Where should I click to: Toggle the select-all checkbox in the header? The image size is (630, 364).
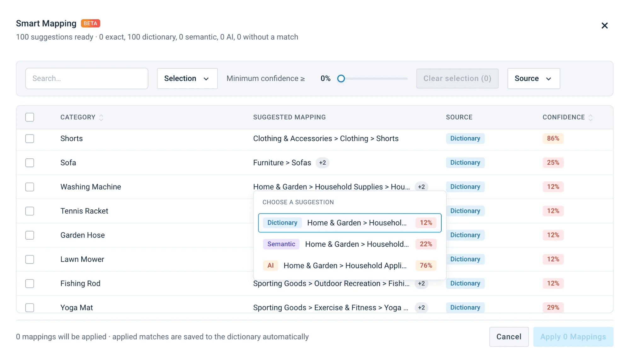pyautogui.click(x=30, y=117)
